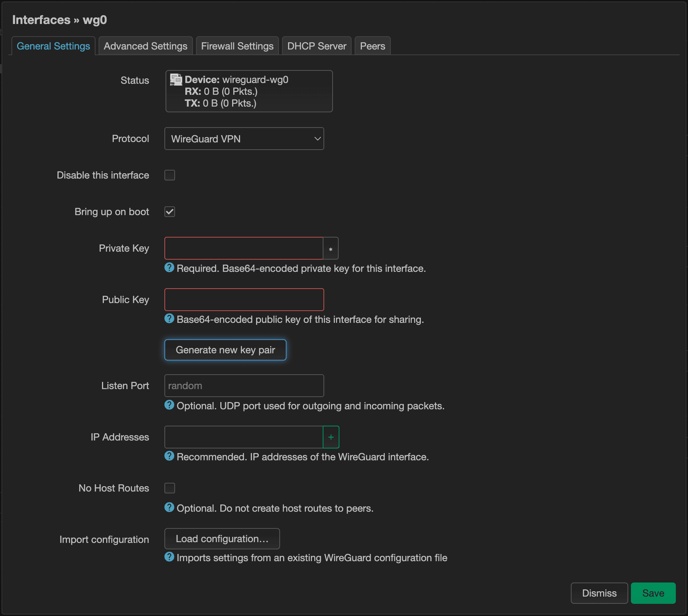Click help icon beside Public Key description

click(169, 319)
